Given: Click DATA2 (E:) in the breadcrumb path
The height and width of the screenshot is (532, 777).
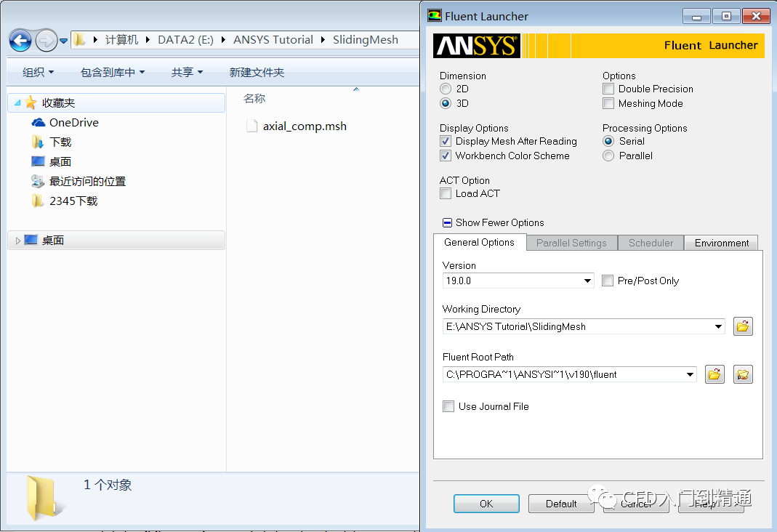Looking at the screenshot, I should 185,40.
